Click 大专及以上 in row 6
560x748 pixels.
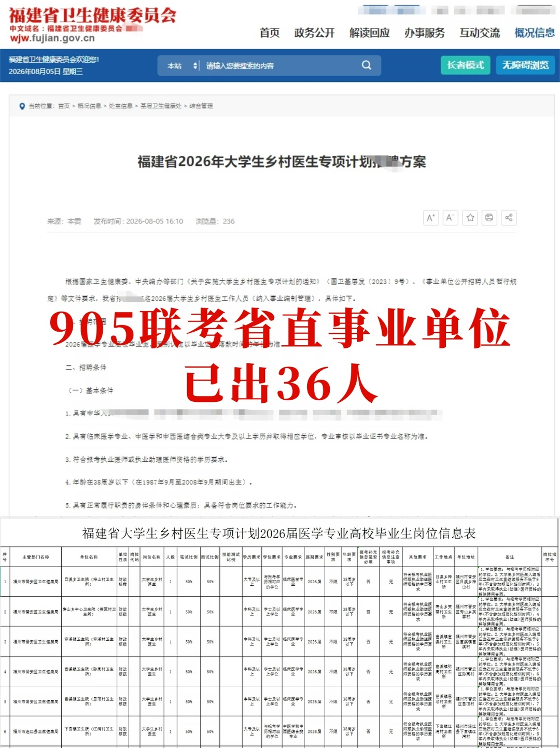[252, 731]
